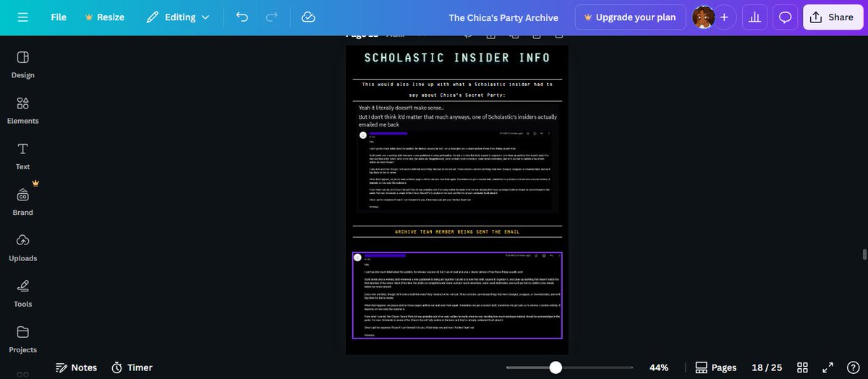Screen dimensions: 868x379
Task: Select the purple-outlined email image
Action: (x=457, y=295)
